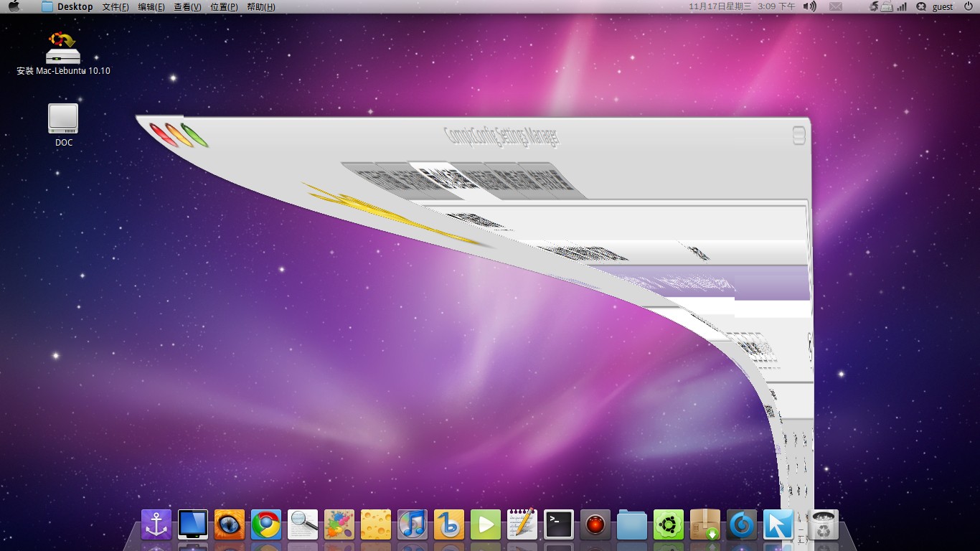Open the trash bin in the dock

tap(824, 525)
